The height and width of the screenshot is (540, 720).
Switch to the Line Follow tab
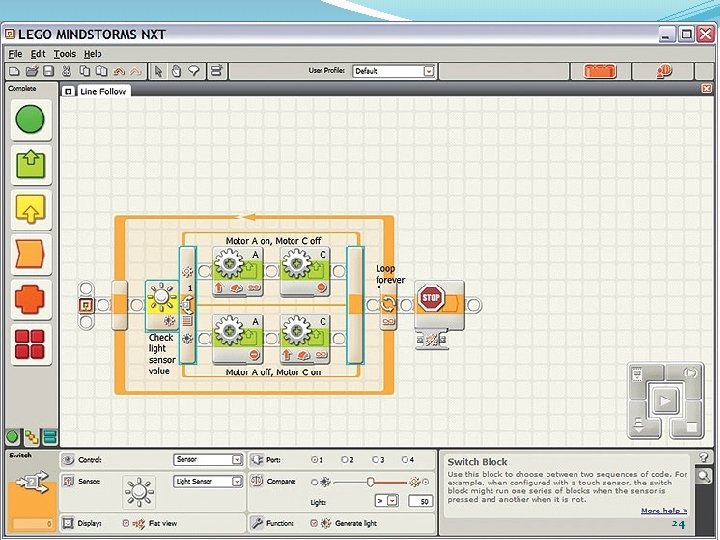tap(102, 91)
